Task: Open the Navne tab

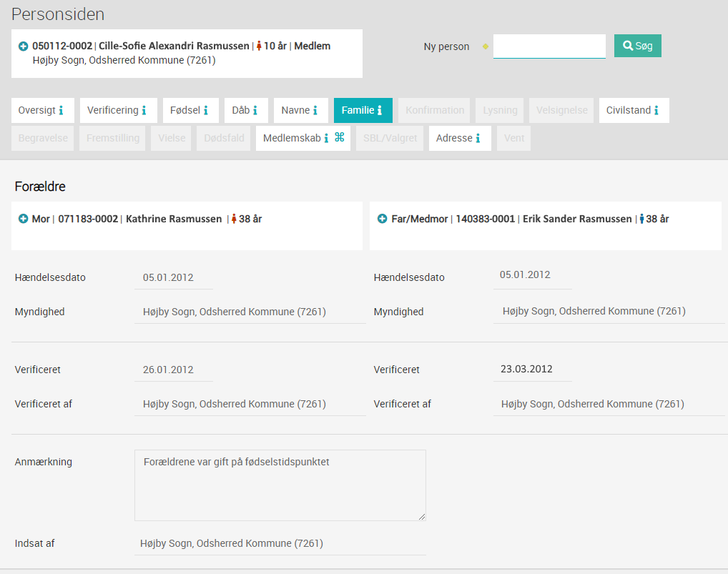Action: pos(301,110)
